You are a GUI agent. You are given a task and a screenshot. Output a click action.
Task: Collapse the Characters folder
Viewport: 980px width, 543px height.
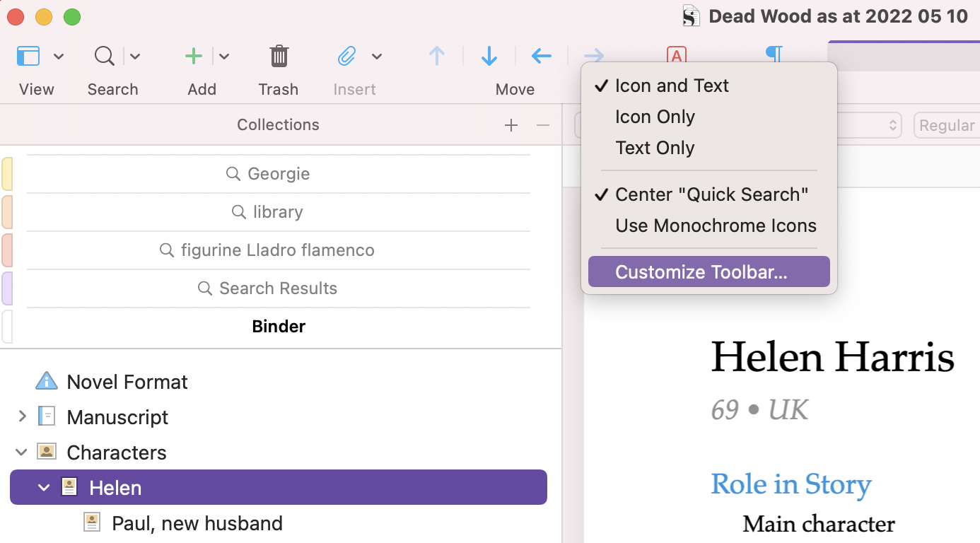click(22, 452)
